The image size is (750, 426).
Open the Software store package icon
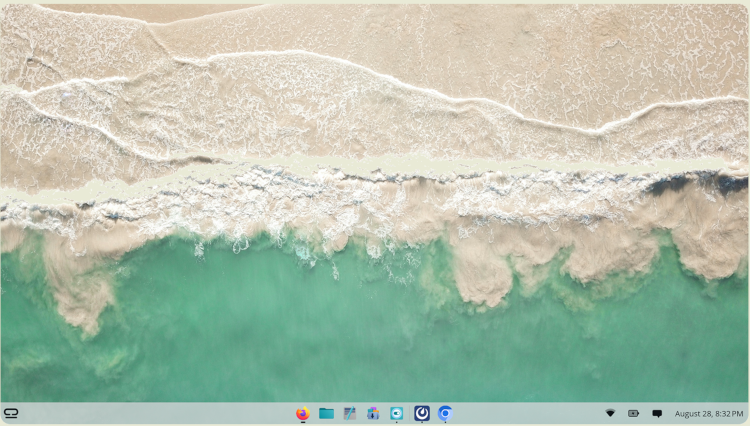click(373, 413)
